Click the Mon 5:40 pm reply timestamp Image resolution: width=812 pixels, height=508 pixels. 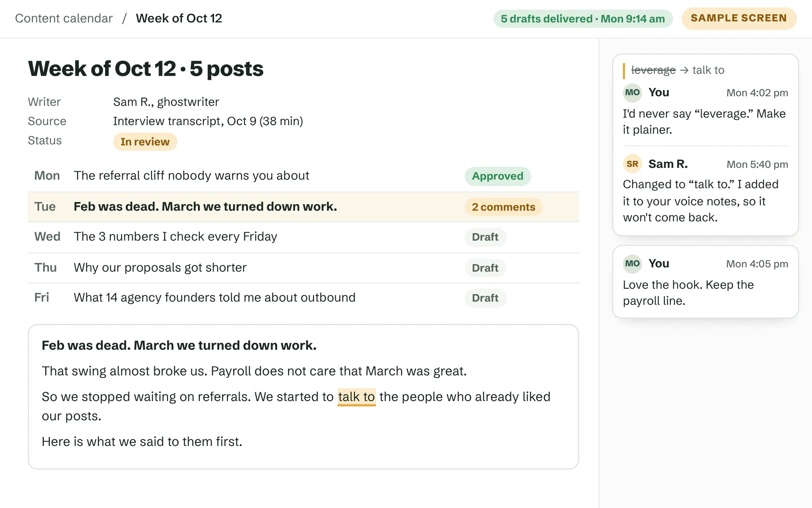[x=757, y=164]
